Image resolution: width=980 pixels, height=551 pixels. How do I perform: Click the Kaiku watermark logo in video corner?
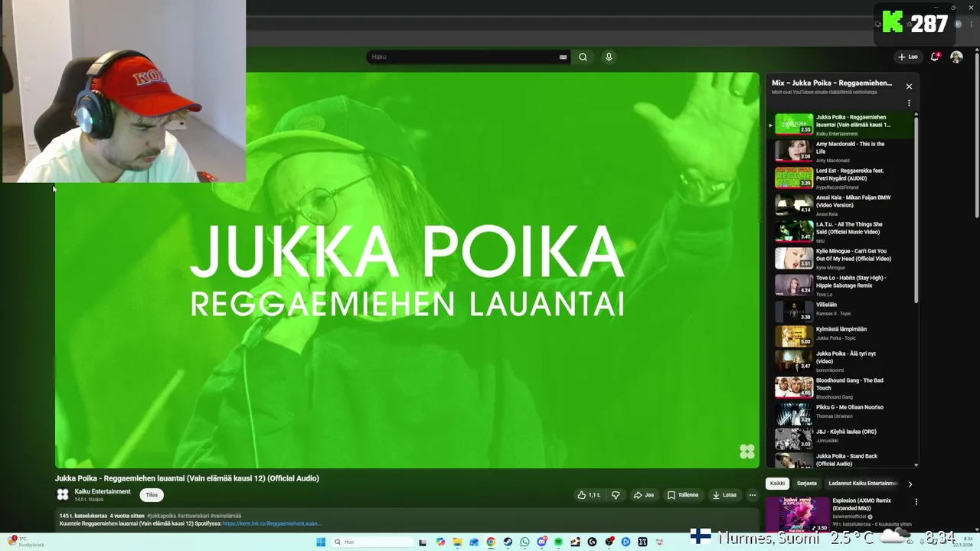click(x=746, y=452)
